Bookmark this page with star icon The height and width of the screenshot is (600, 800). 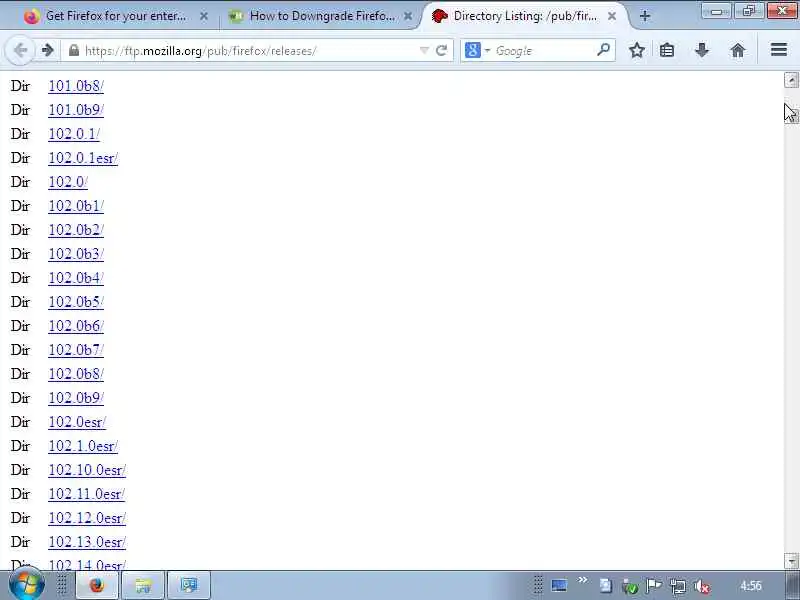coord(636,50)
